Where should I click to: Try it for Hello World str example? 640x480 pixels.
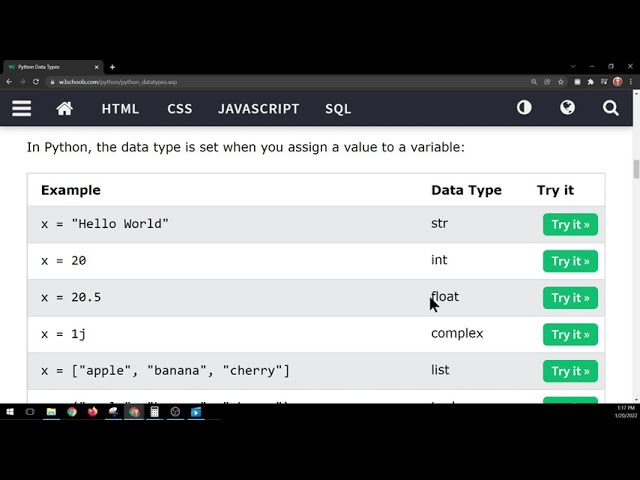[x=570, y=224]
